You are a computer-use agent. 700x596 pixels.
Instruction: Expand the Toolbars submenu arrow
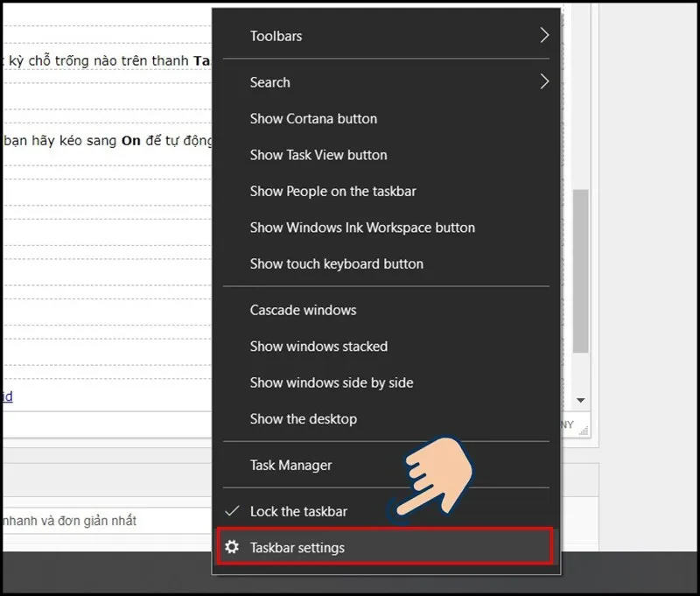click(544, 35)
